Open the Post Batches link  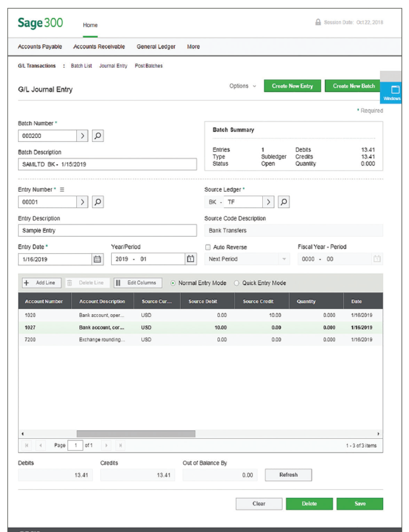pyautogui.click(x=149, y=66)
